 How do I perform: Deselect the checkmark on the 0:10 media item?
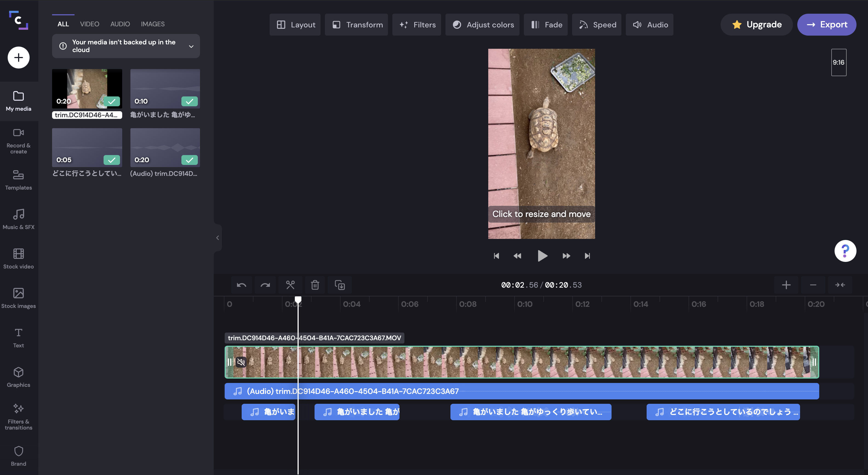point(189,101)
